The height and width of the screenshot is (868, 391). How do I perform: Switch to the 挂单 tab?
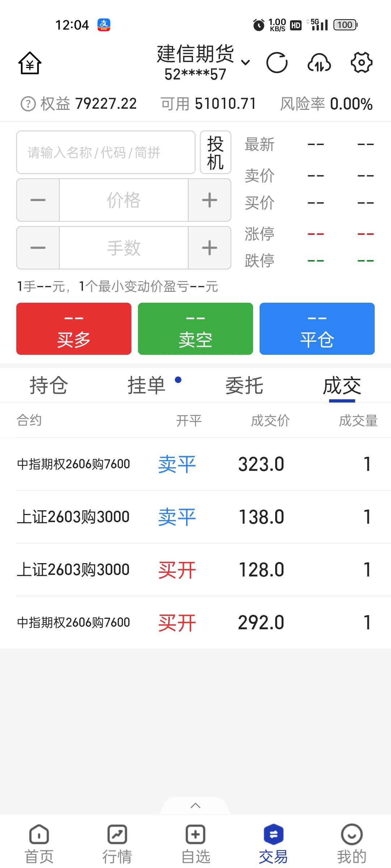(147, 385)
